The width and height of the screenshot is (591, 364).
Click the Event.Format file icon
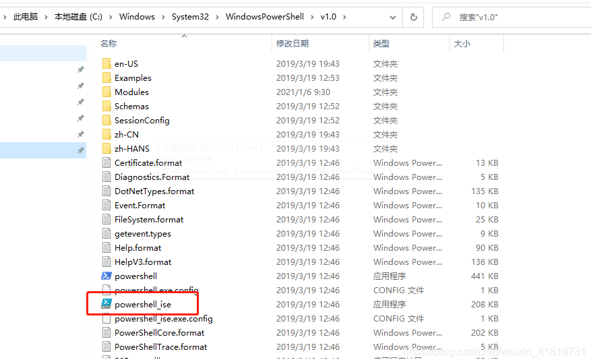106,205
